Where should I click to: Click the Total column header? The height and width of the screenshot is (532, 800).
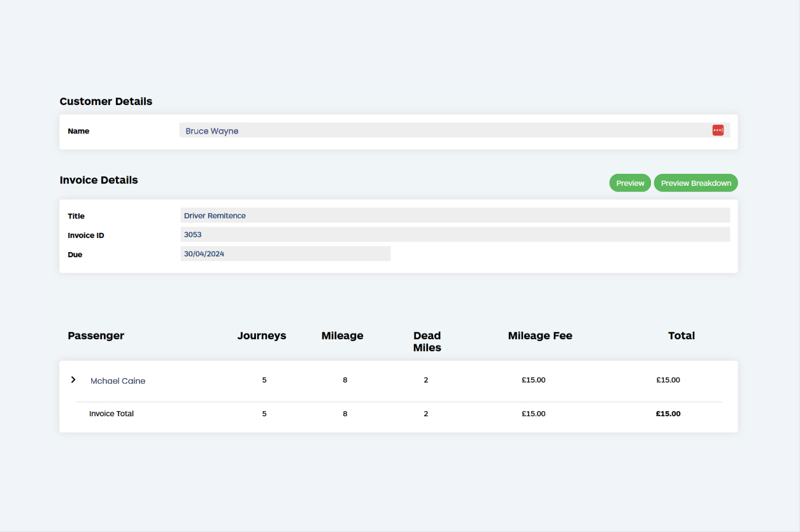(682, 335)
